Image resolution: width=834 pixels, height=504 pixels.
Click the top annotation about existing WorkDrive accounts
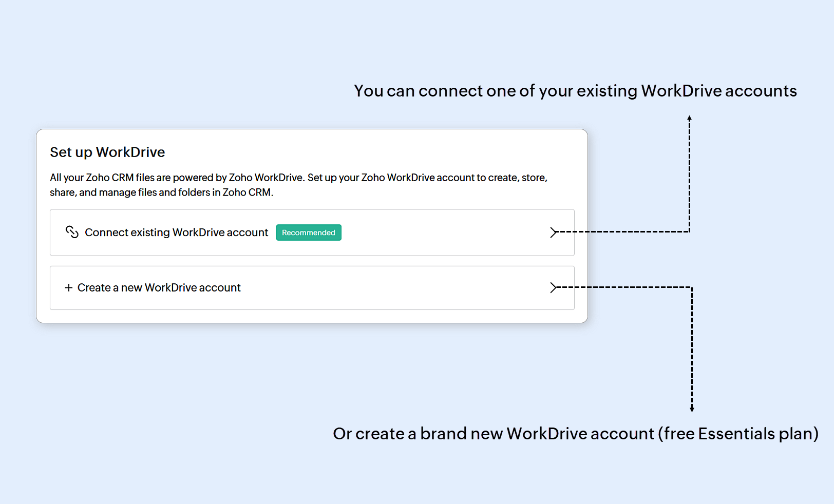point(575,91)
